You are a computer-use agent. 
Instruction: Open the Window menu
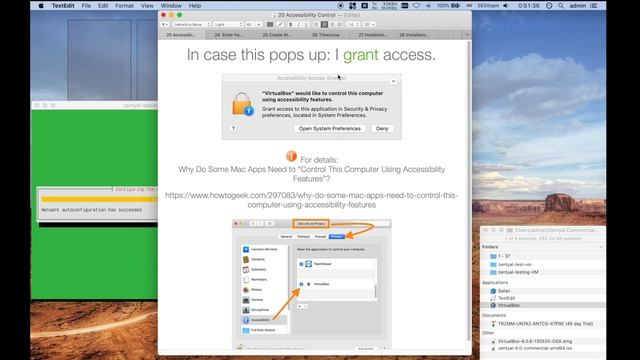tap(171, 6)
